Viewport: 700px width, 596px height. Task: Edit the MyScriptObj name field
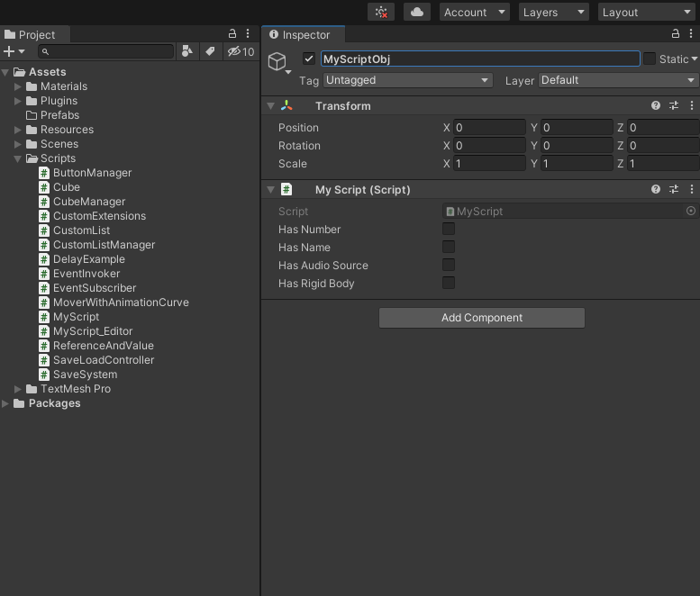coord(480,59)
